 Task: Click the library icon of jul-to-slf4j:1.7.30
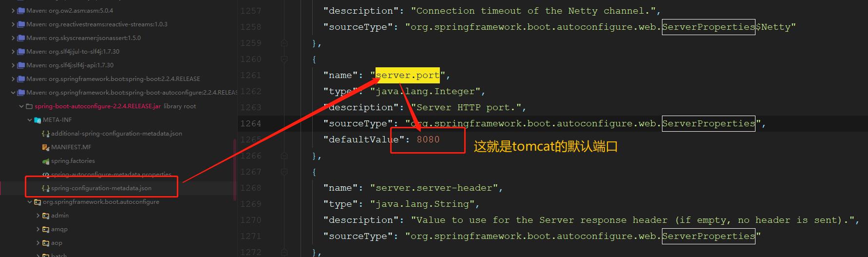[x=21, y=51]
